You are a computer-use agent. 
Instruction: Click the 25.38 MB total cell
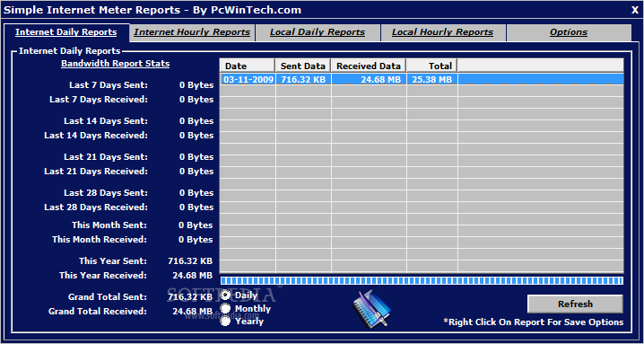(432, 79)
